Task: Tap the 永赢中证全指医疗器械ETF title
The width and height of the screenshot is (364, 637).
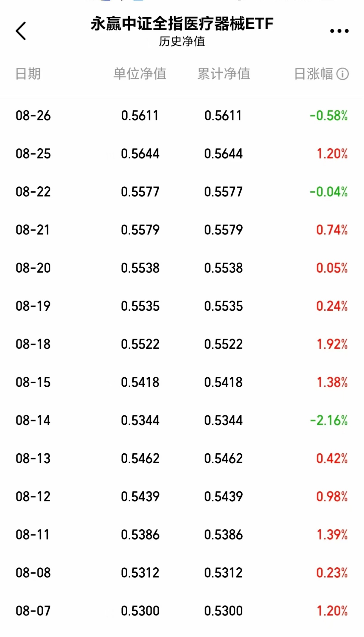Action: pyautogui.click(x=182, y=24)
